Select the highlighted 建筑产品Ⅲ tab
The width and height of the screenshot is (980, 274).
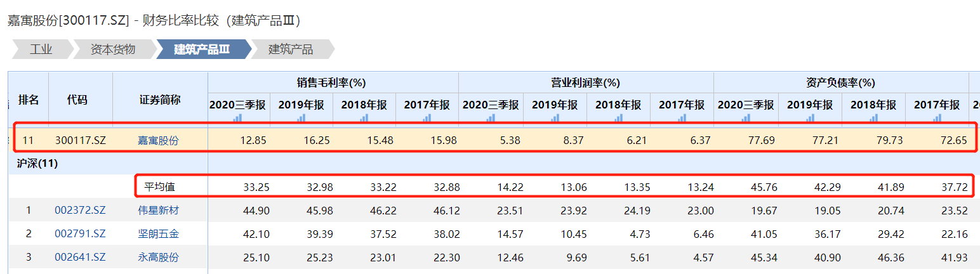202,49
